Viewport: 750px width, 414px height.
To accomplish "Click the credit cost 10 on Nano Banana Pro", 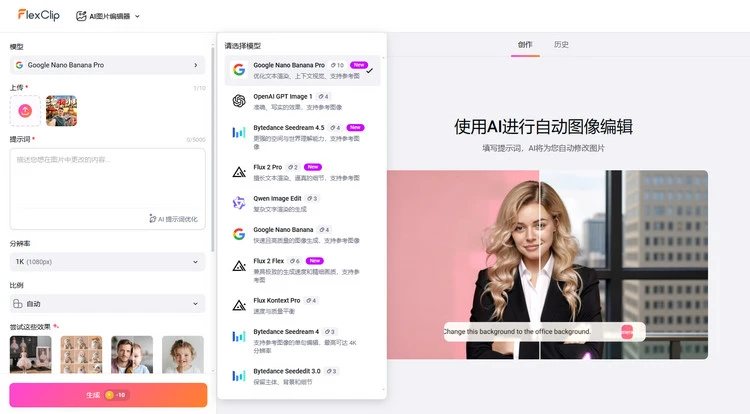I will point(337,65).
